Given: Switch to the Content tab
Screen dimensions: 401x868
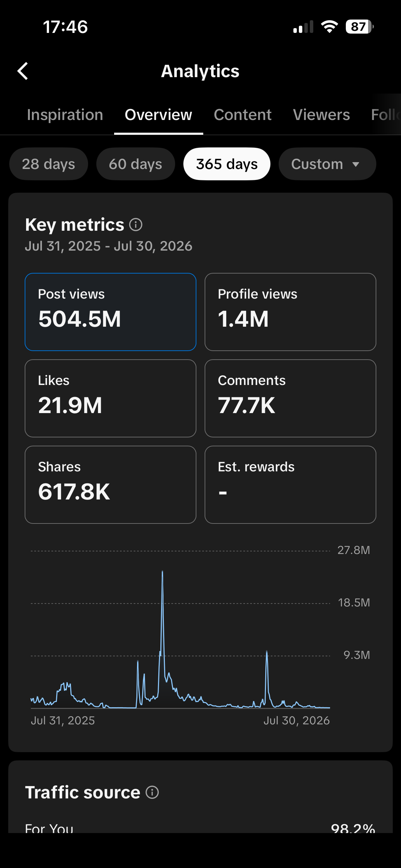Looking at the screenshot, I should coord(243,114).
